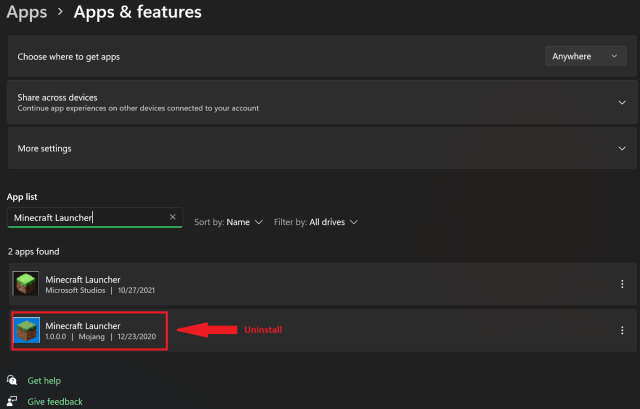The image size is (640, 409).
Task: Open the Give feedback link
Action: click(55, 401)
